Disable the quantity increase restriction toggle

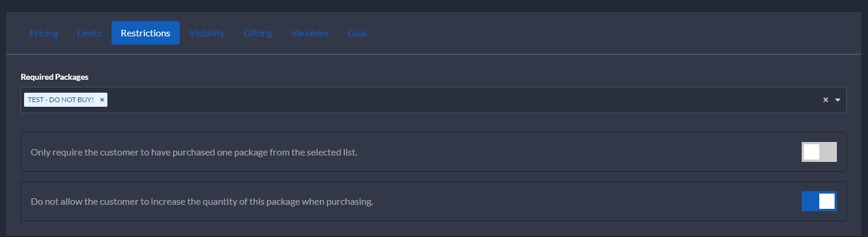coord(819,201)
